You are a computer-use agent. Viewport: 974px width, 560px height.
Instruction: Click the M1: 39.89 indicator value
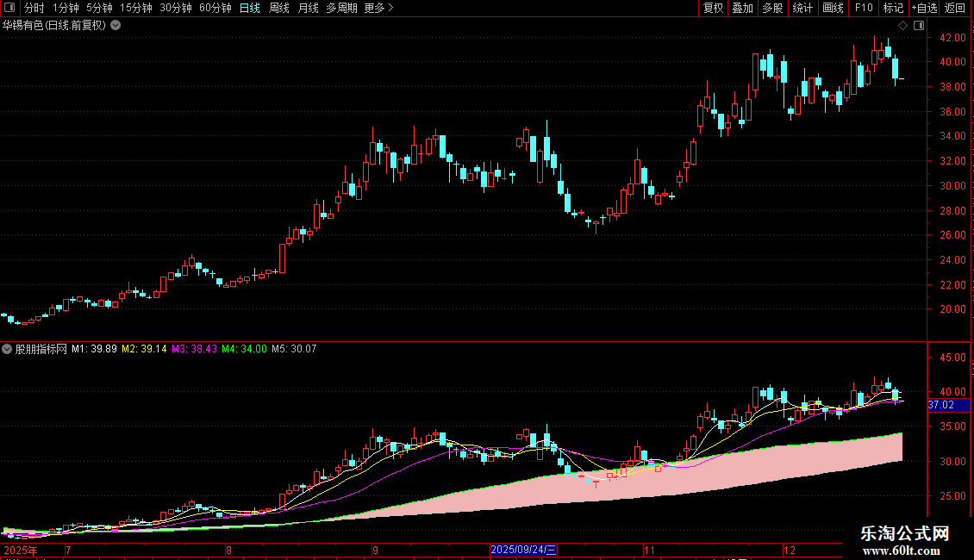point(94,349)
